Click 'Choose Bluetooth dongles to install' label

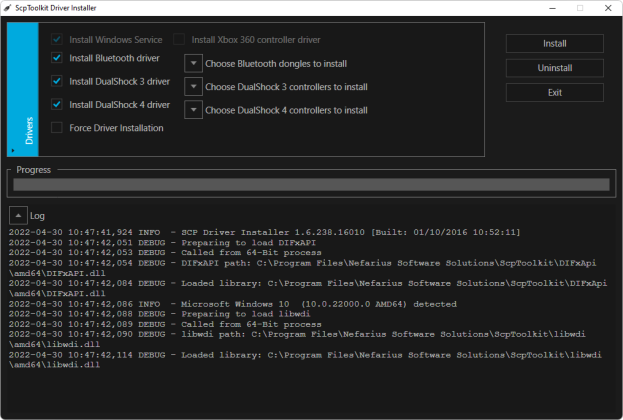tap(276, 64)
